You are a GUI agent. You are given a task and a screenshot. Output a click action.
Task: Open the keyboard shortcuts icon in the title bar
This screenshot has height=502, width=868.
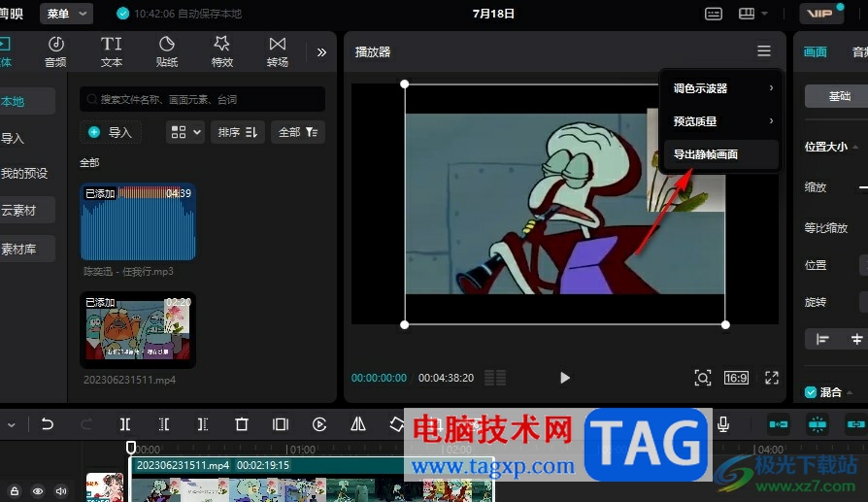coord(713,14)
